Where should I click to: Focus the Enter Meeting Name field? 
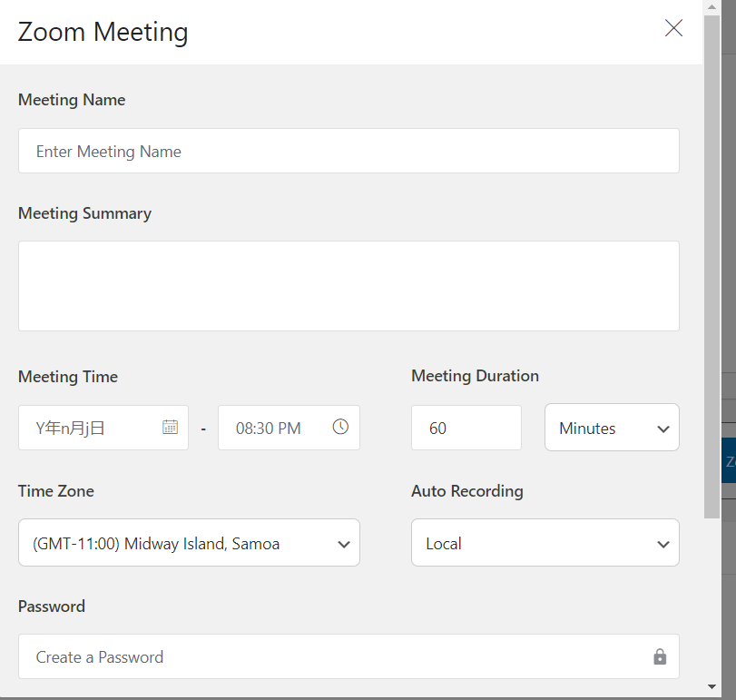[348, 151]
